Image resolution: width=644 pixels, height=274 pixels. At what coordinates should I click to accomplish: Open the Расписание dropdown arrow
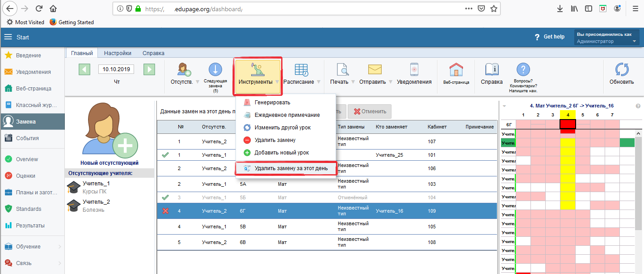point(319,82)
